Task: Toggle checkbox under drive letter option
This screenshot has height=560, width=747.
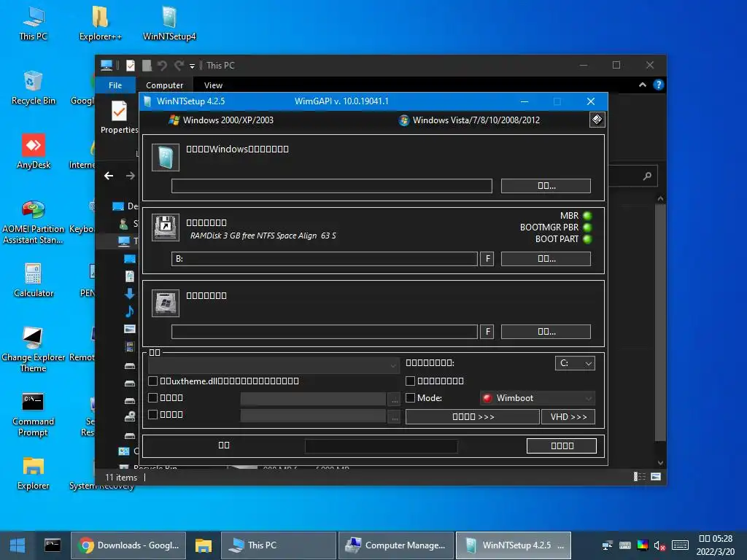Action: click(x=410, y=381)
